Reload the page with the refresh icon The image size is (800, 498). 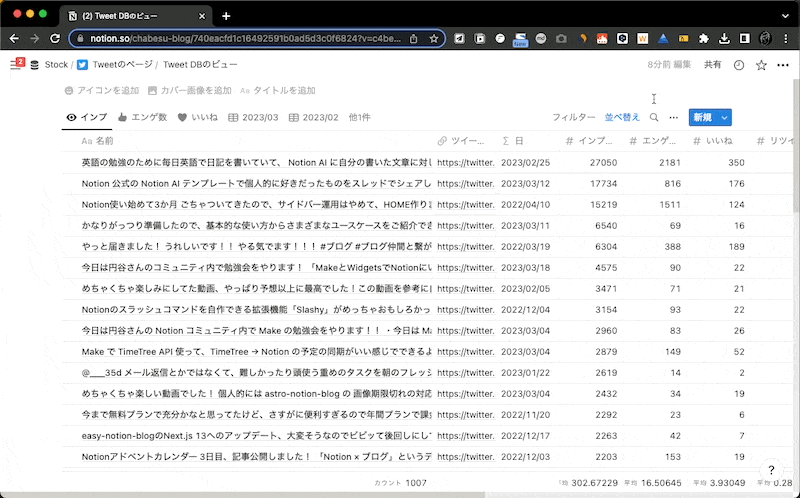coord(55,39)
